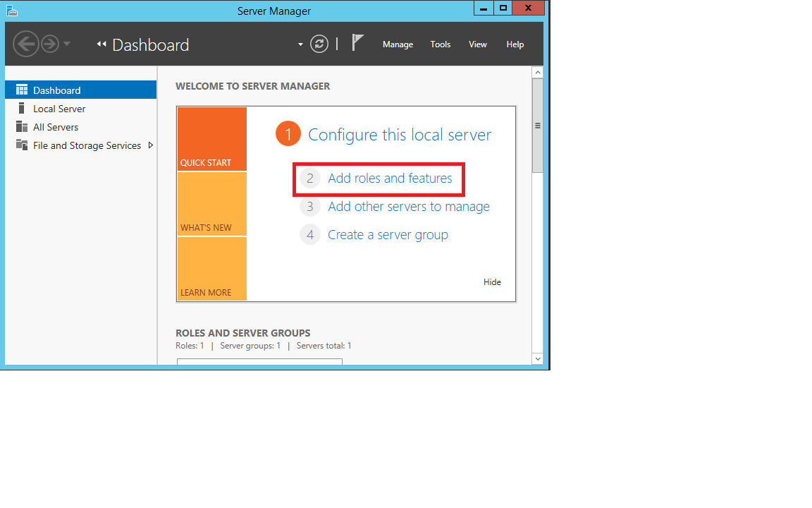This screenshot has height=508, width=812.
Task: Open the Tools menu
Action: click(x=440, y=44)
